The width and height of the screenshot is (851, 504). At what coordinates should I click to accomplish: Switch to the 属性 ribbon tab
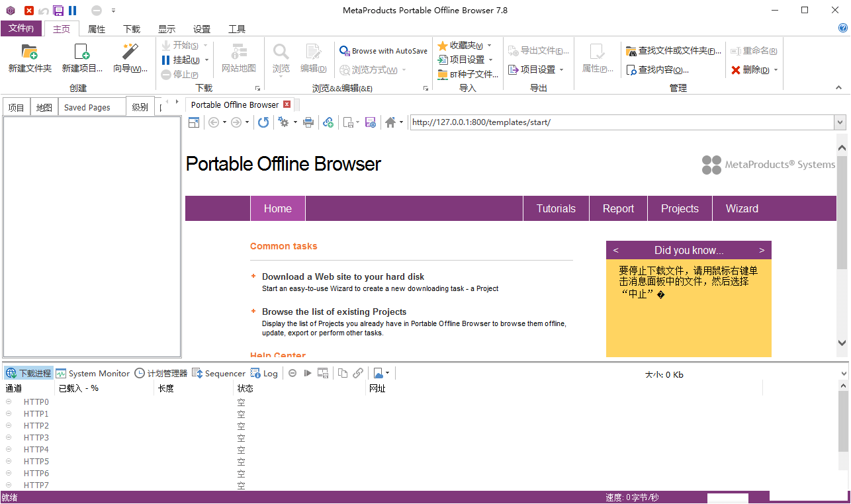point(97,29)
